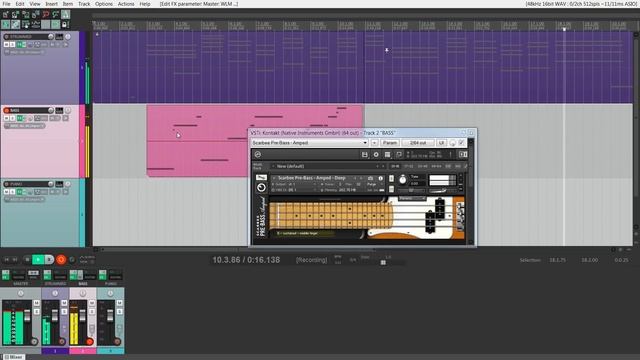Click the UI button in FX window
This screenshot has width=640, height=360.
[x=441, y=143]
